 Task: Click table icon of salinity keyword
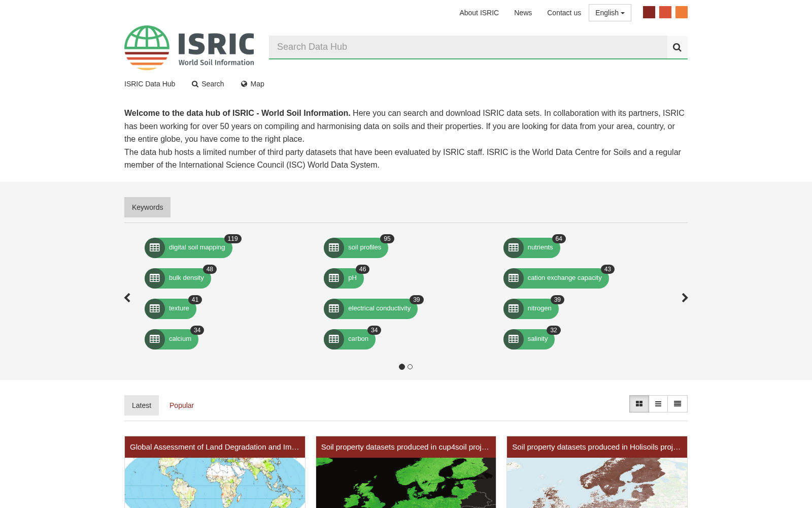pos(514,339)
